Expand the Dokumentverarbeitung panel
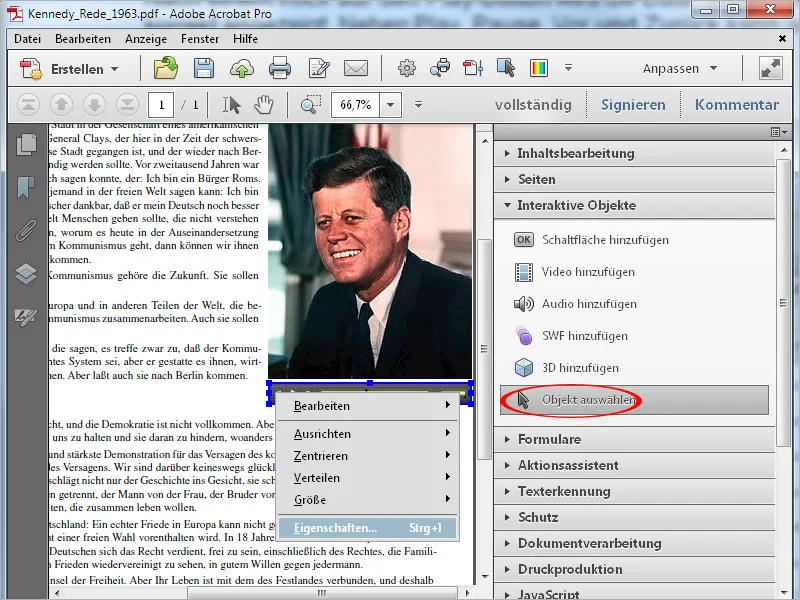The width and height of the screenshot is (800, 600). (634, 544)
